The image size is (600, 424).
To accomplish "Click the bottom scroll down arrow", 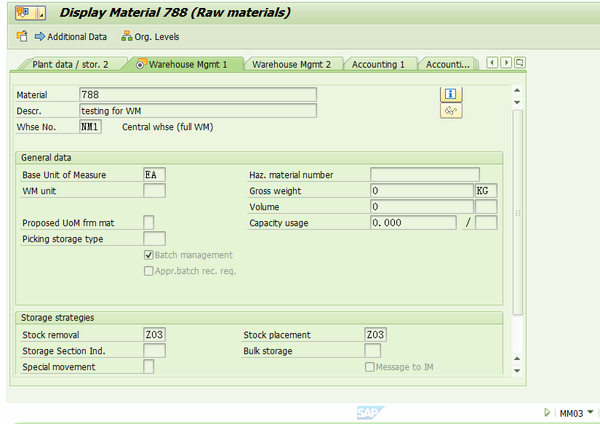I will pyautogui.click(x=517, y=370).
